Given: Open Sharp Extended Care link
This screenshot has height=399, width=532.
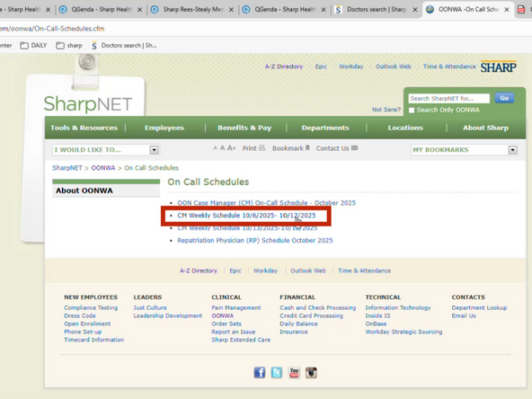Looking at the screenshot, I should click(241, 340).
